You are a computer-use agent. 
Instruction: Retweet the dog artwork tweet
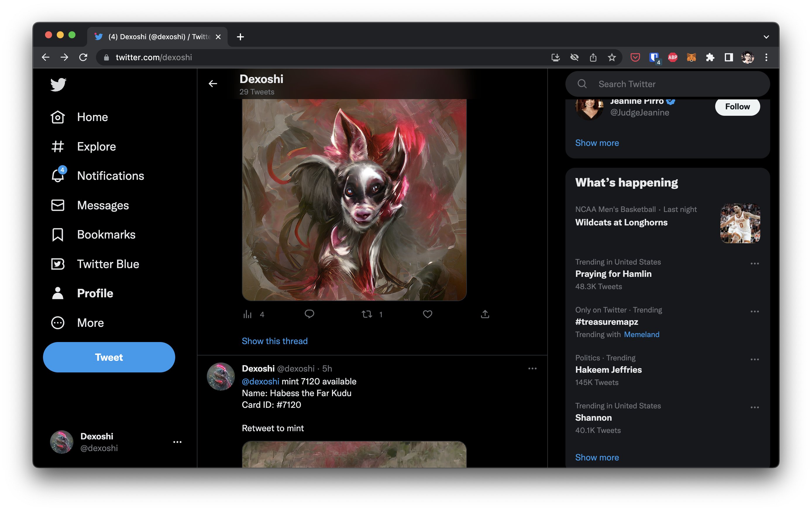click(x=367, y=314)
